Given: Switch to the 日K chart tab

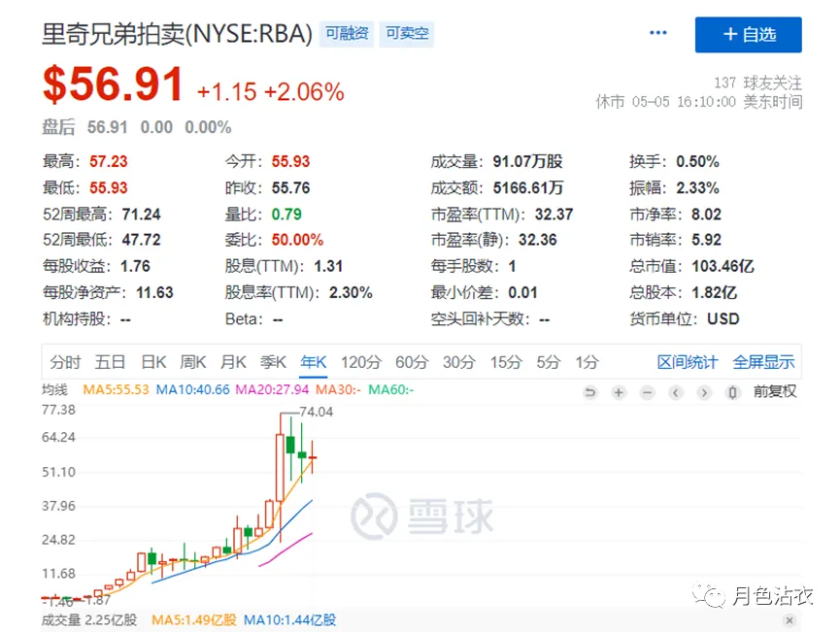Looking at the screenshot, I should point(153,362).
